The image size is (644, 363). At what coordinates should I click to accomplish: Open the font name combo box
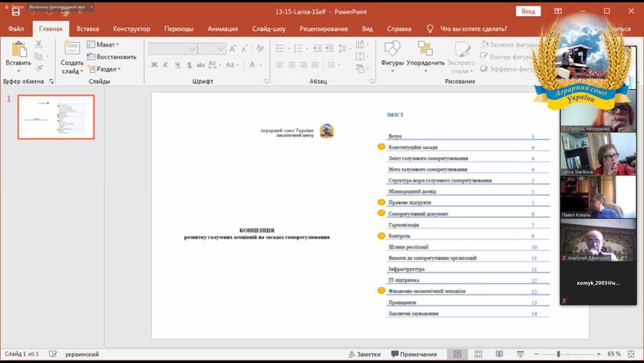[172, 49]
